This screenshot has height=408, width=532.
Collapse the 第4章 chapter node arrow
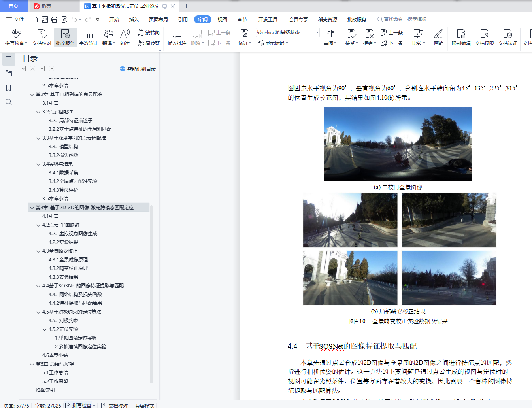(x=32, y=208)
